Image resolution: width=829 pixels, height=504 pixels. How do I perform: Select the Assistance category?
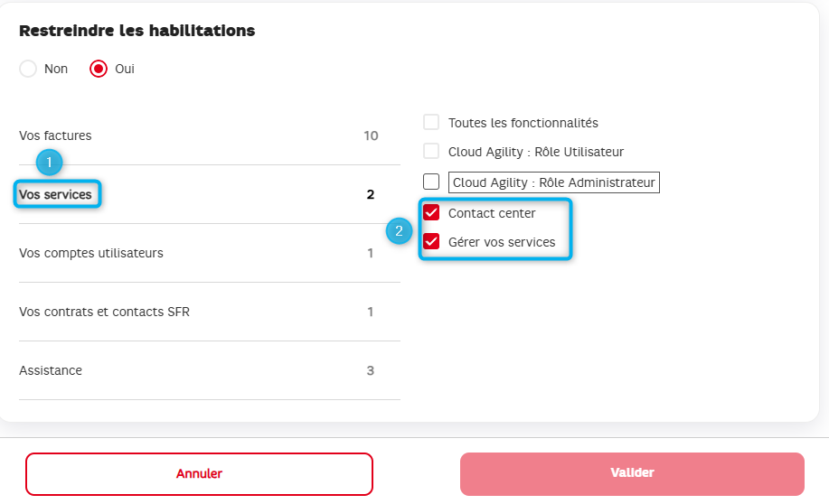point(210,370)
